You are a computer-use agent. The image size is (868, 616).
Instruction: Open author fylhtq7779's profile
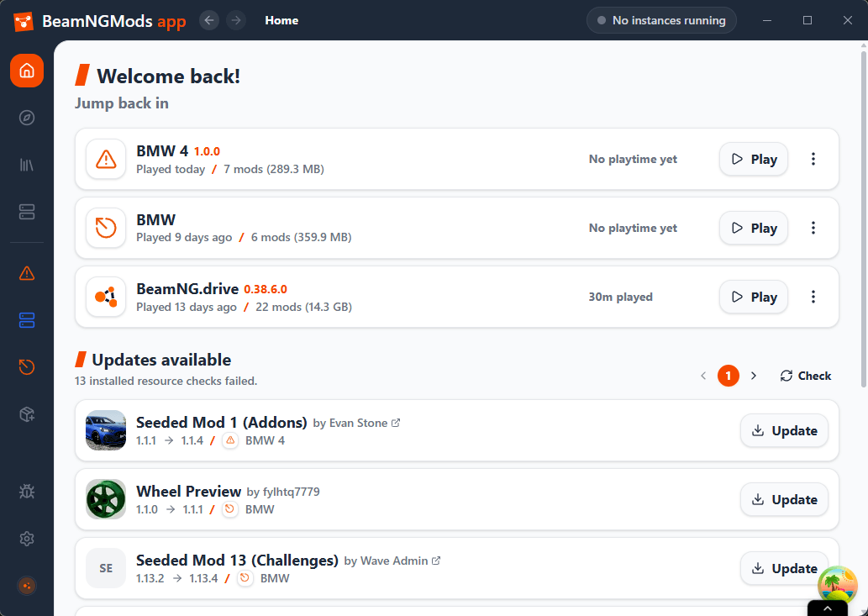tap(292, 492)
